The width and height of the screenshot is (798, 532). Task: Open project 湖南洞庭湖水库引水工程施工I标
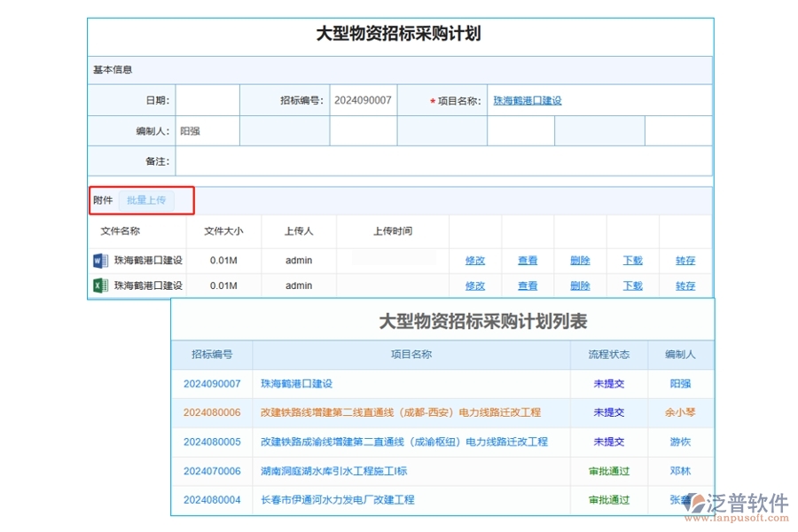334,471
